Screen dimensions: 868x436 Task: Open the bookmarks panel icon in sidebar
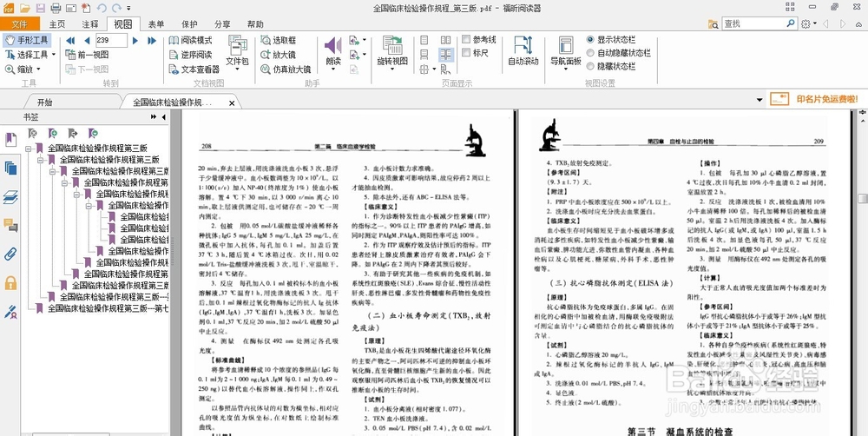click(x=10, y=140)
